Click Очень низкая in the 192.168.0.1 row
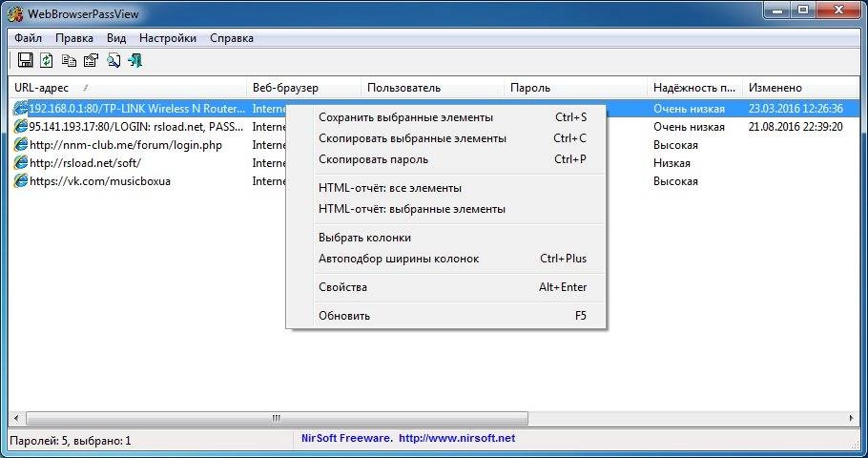This screenshot has width=868, height=458. (x=689, y=109)
